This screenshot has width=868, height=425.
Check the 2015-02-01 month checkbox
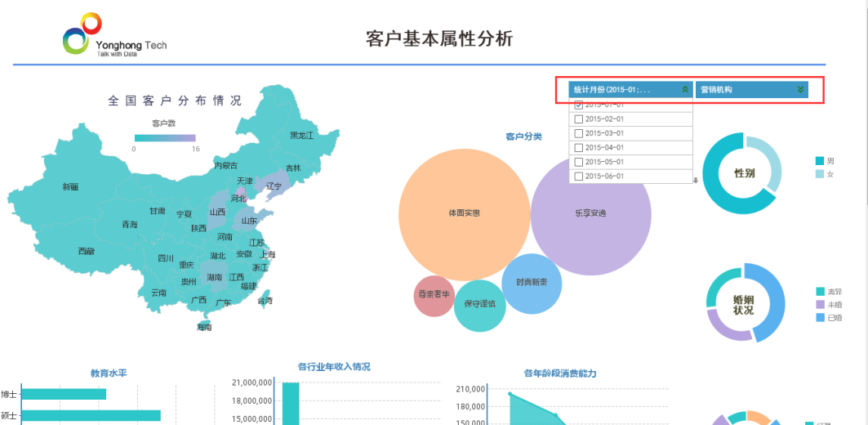(x=579, y=119)
